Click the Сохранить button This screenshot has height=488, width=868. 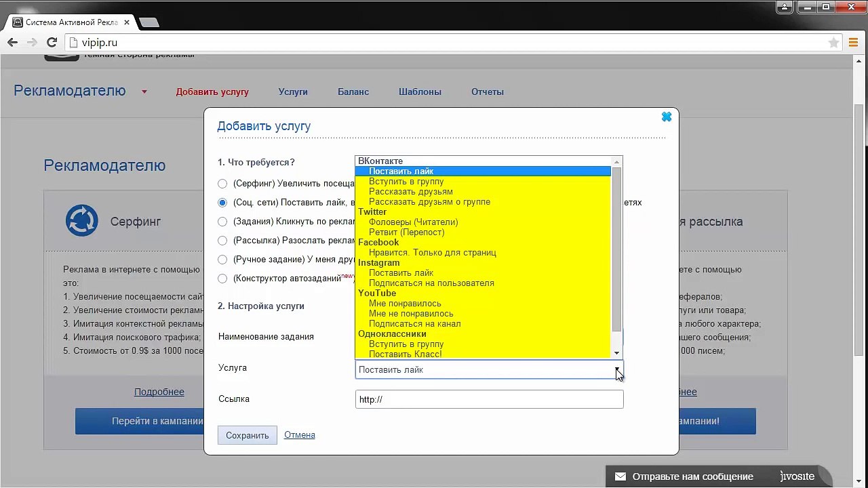point(248,435)
